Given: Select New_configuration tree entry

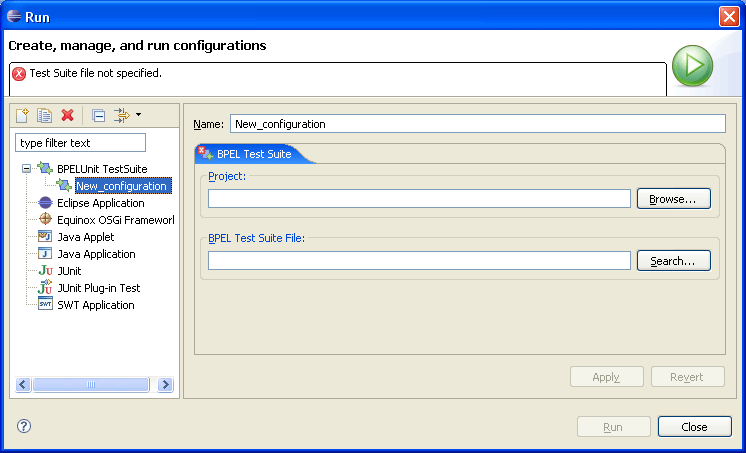Looking at the screenshot, I should [122, 186].
